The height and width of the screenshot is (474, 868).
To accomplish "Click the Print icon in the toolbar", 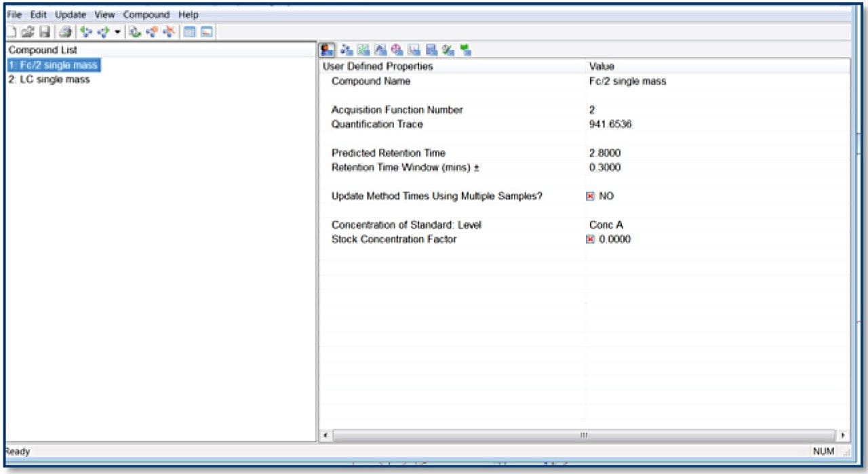I will click(65, 32).
